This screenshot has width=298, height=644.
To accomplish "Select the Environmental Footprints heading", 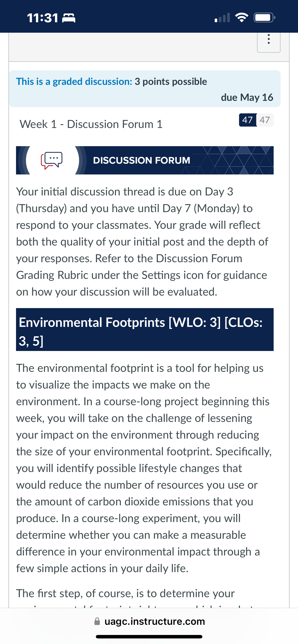I will tap(145, 329).
